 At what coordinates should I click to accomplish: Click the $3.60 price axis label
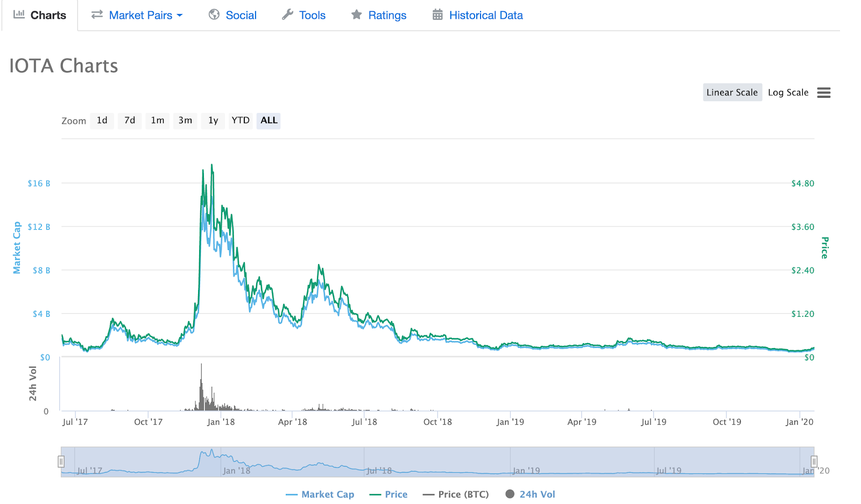(x=802, y=227)
